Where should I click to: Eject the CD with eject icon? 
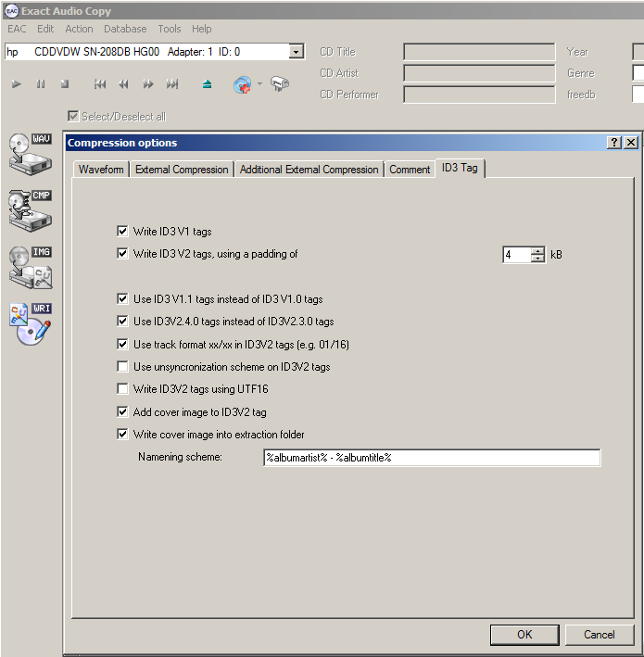pos(207,84)
